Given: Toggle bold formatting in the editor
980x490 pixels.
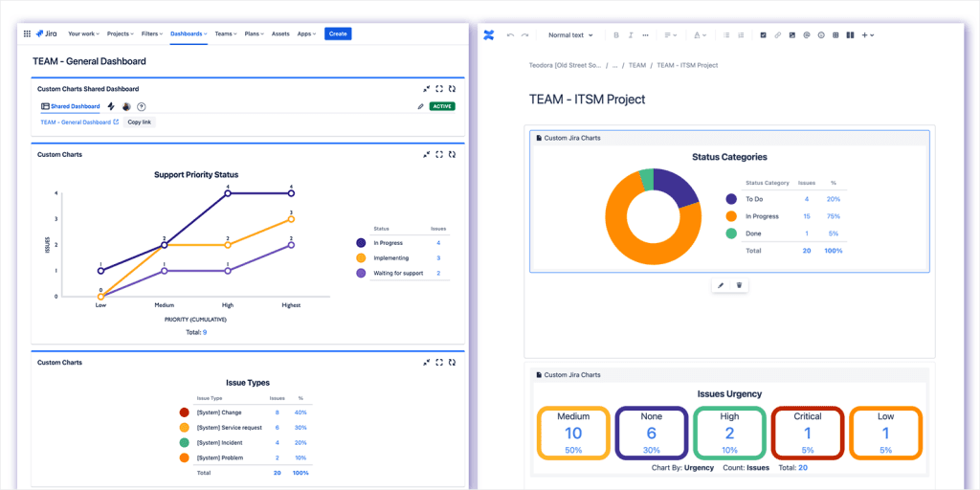Looking at the screenshot, I should 616,35.
